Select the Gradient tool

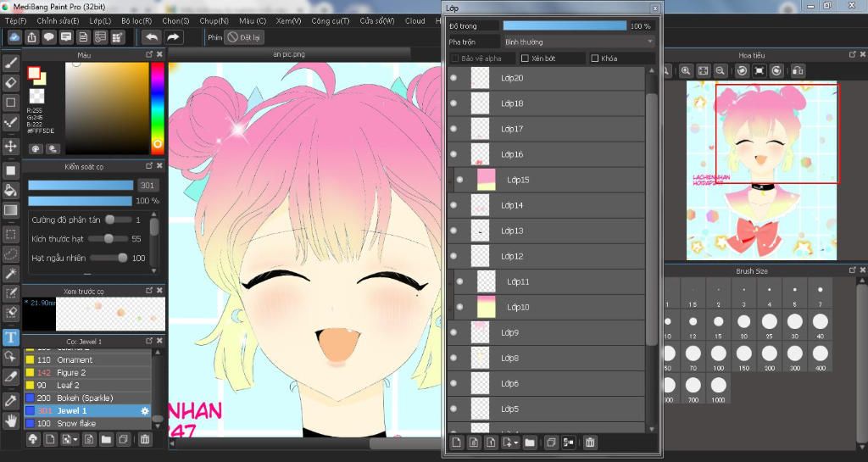click(x=10, y=210)
